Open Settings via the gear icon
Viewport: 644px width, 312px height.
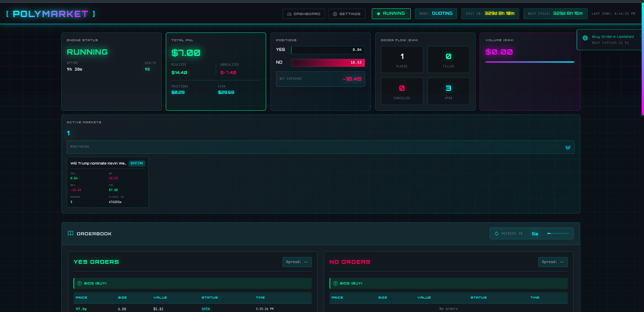[x=335, y=14]
